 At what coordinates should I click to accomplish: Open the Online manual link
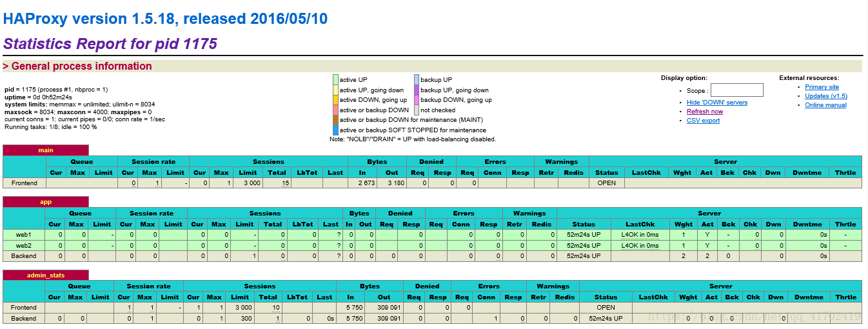(x=825, y=105)
